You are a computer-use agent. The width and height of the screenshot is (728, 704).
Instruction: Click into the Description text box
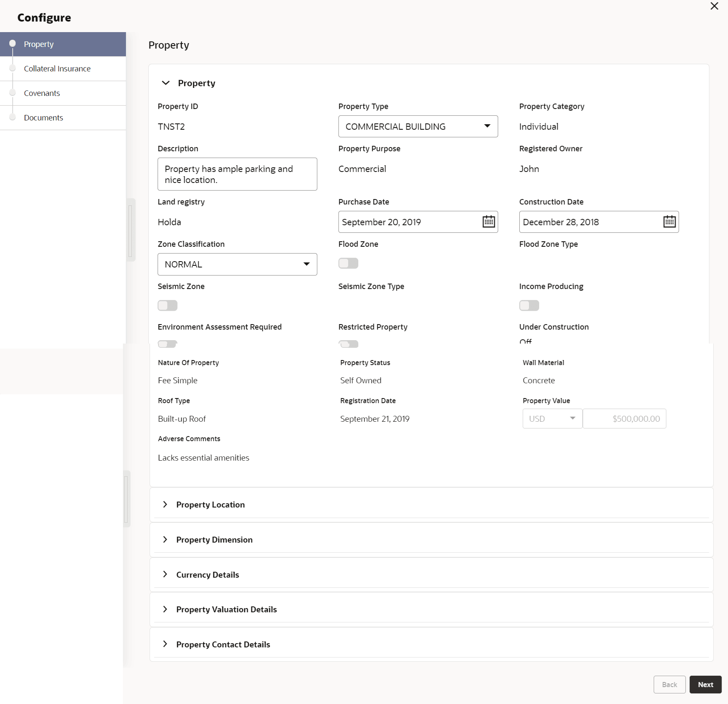coord(237,174)
